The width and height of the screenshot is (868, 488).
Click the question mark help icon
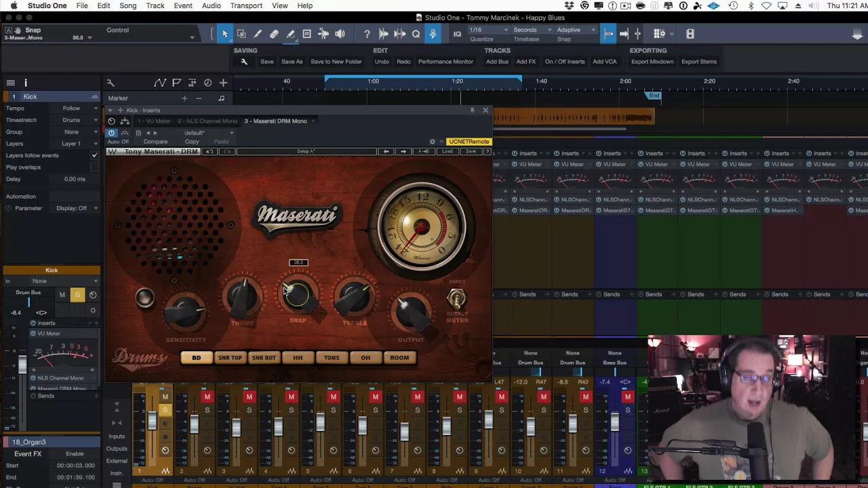(x=367, y=34)
